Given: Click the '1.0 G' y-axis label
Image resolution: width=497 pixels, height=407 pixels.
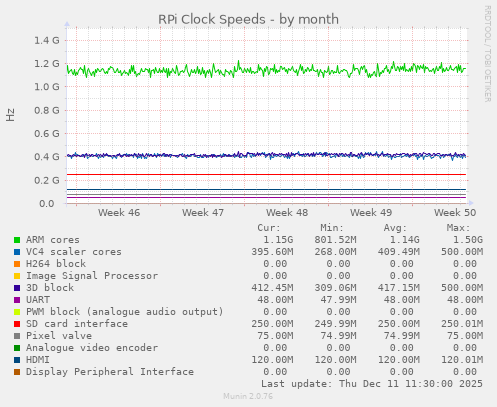Looking at the screenshot, I should coord(47,87).
